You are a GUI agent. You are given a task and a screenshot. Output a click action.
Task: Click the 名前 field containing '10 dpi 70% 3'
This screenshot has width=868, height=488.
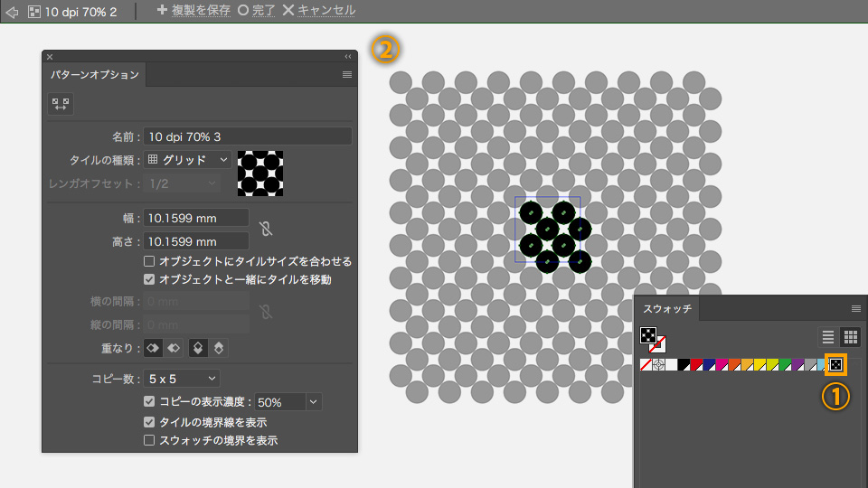click(248, 136)
